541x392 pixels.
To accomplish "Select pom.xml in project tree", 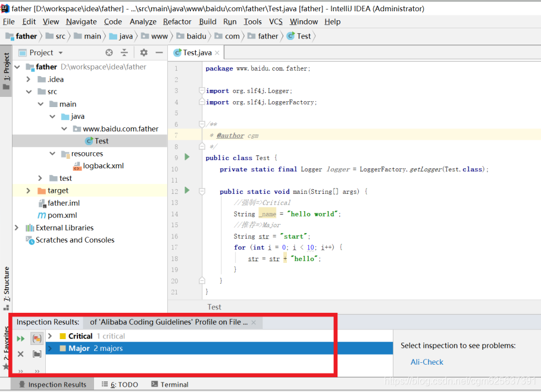I will pos(57,215).
